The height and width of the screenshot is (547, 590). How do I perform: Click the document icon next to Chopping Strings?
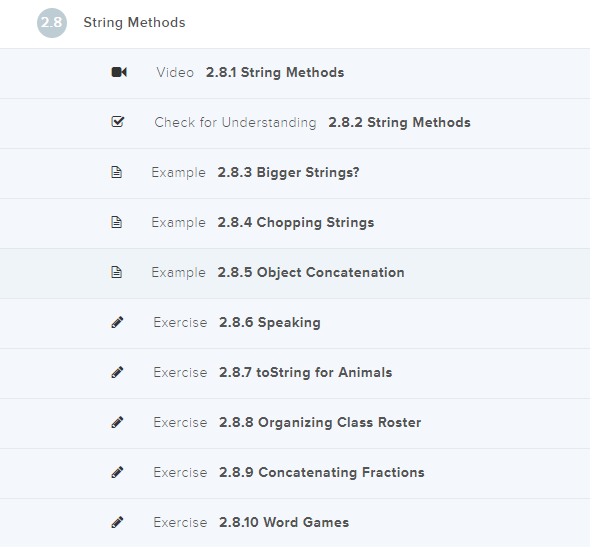[x=117, y=222]
